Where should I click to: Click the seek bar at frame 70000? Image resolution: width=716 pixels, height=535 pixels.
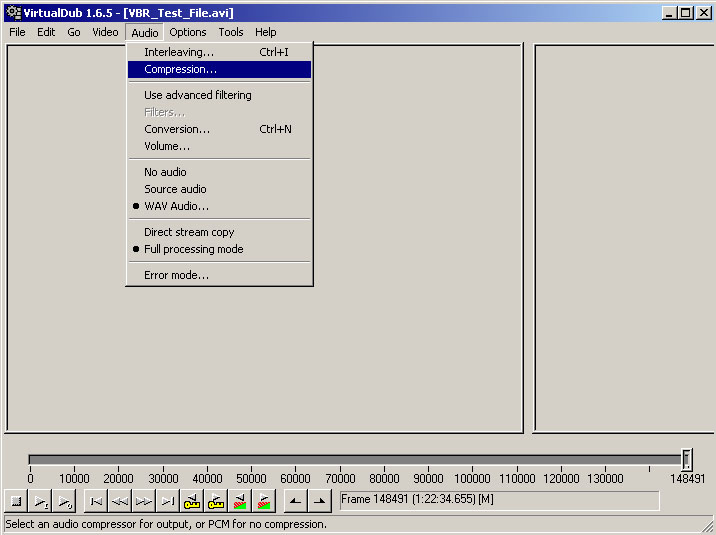[x=340, y=460]
